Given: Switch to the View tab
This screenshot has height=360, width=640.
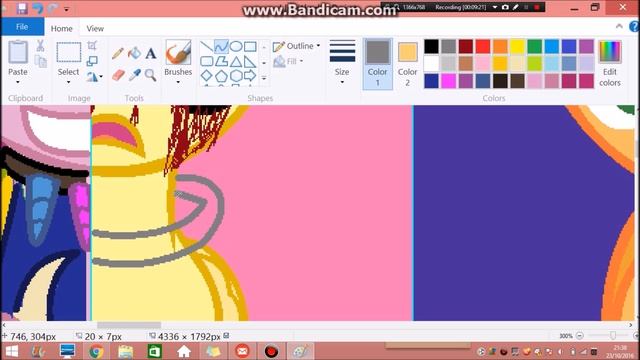Looking at the screenshot, I should coord(95,28).
